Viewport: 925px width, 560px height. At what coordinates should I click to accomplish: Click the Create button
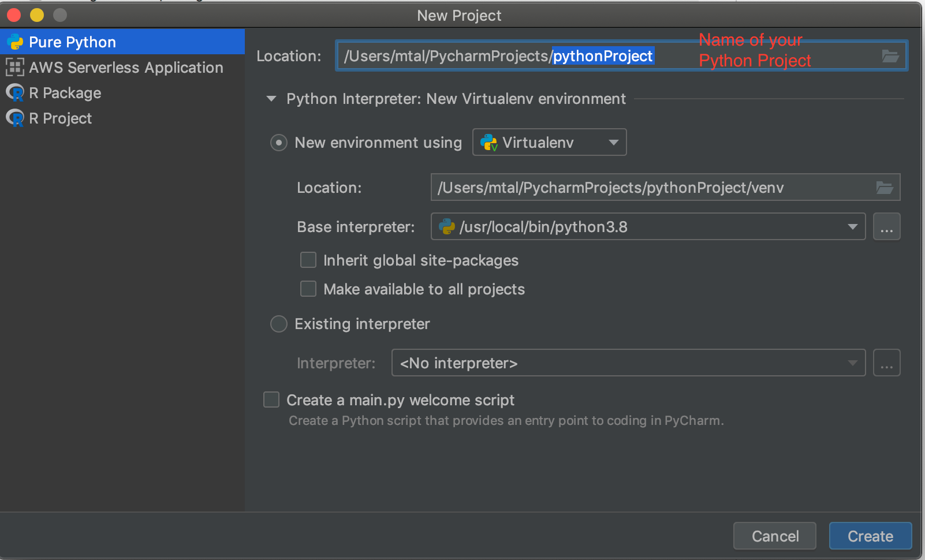(870, 536)
